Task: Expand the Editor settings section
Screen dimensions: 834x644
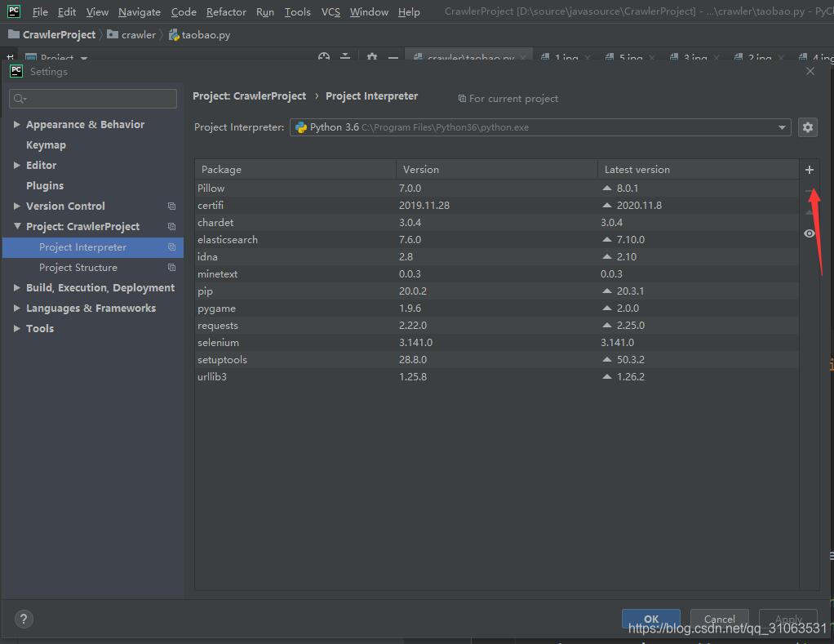Action: point(17,165)
